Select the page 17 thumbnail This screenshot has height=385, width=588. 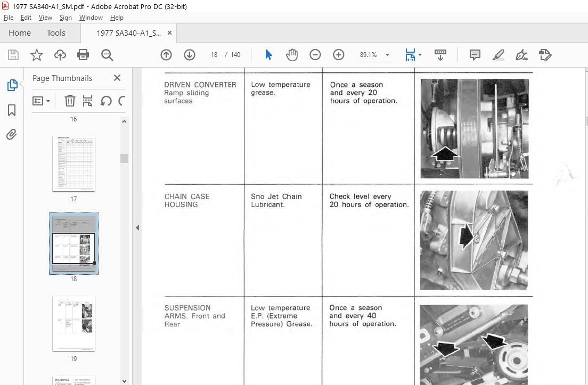[74, 164]
